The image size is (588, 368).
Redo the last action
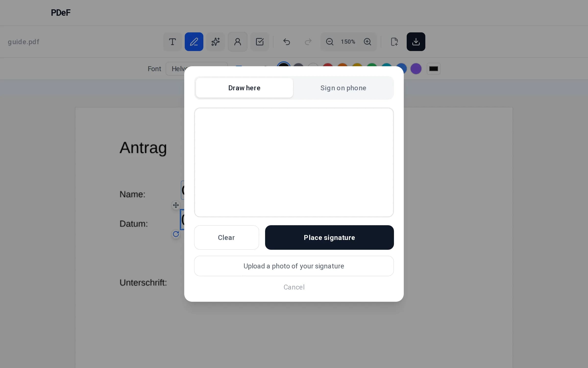308,42
